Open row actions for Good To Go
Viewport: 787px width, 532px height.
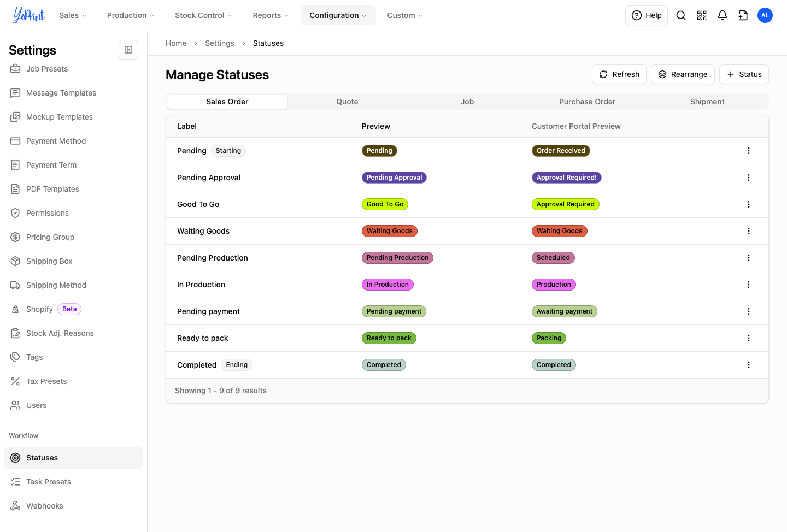pyautogui.click(x=749, y=204)
